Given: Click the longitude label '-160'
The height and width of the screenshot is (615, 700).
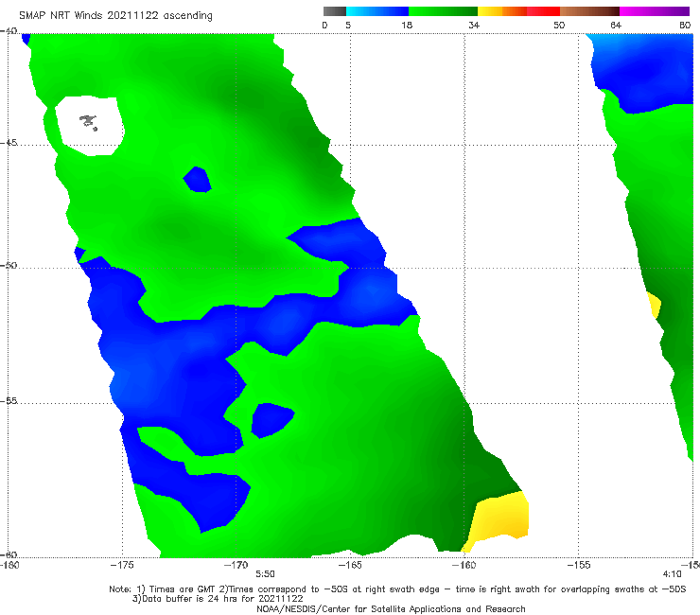Looking at the screenshot, I should click(x=464, y=565).
